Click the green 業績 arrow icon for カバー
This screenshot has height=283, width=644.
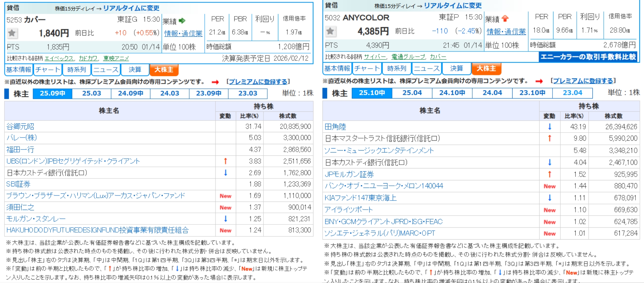tap(182, 21)
